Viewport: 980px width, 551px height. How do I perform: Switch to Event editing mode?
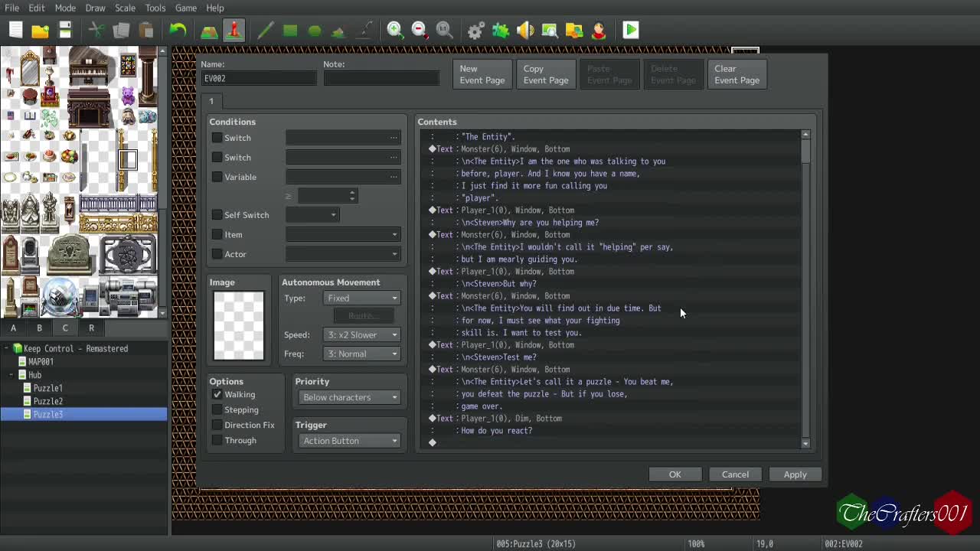(234, 30)
